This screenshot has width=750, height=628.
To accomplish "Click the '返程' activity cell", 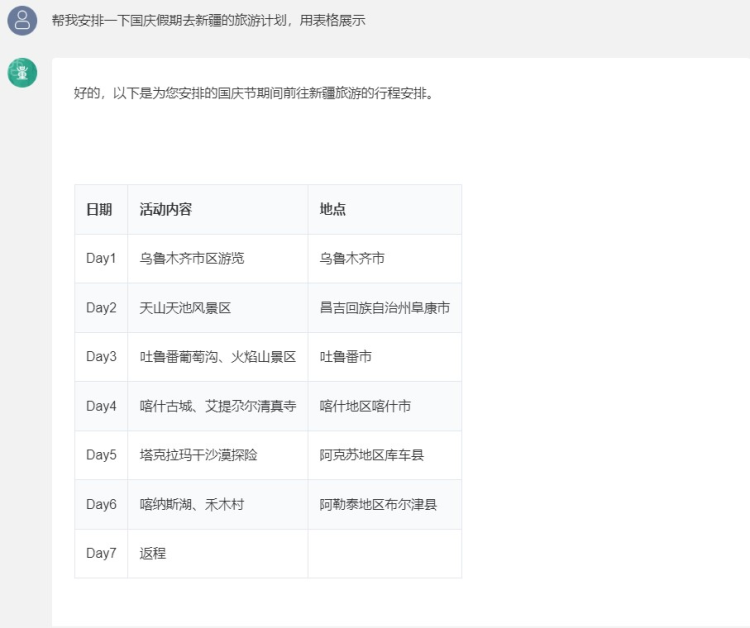I will pyautogui.click(x=218, y=553).
